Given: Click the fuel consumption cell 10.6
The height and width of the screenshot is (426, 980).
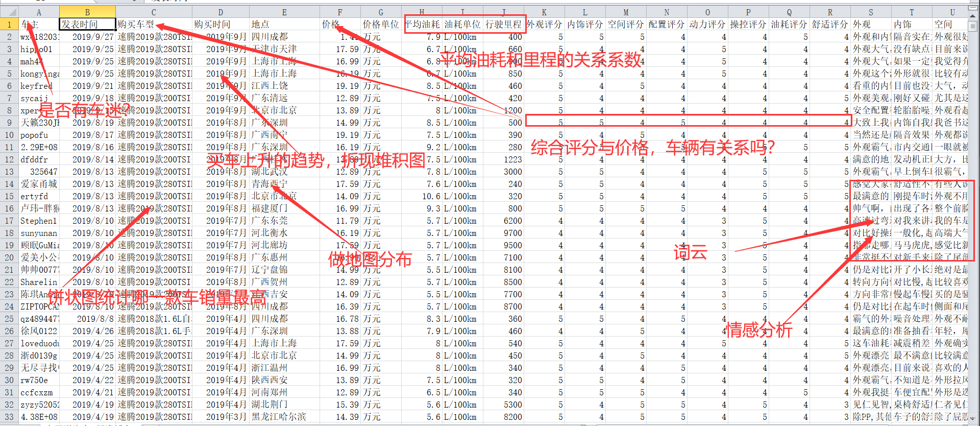Looking at the screenshot, I should point(422,196).
